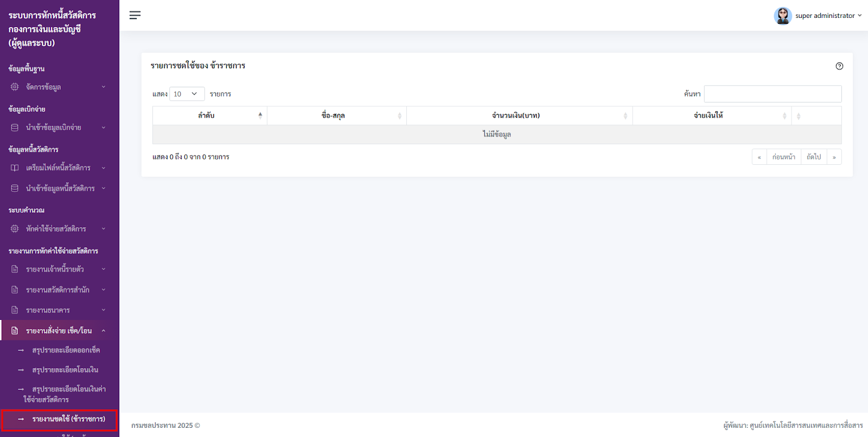Toggle the hamburger sidebar menu icon
The width and height of the screenshot is (868, 437).
pos(135,15)
